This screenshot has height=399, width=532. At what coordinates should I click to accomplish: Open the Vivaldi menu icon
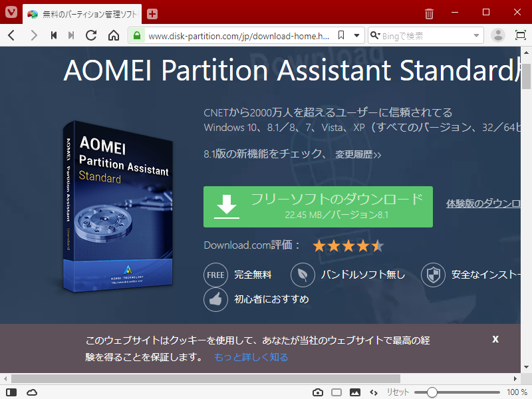[x=11, y=13]
